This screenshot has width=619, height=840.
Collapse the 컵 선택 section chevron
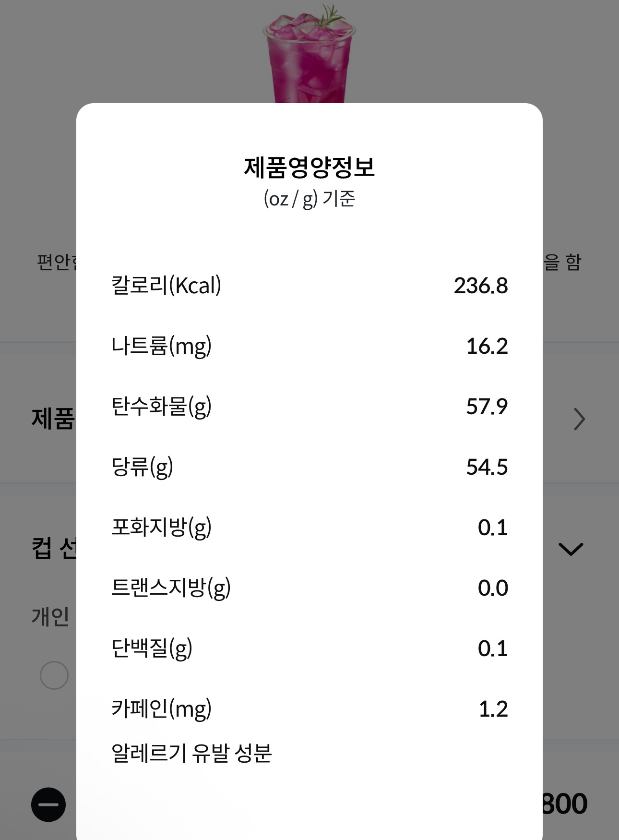point(571,549)
